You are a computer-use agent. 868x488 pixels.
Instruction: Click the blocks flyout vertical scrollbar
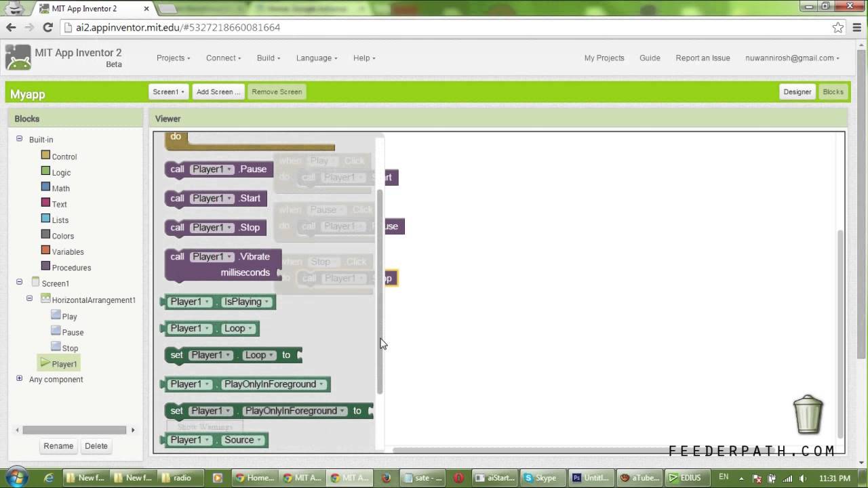pos(380,291)
